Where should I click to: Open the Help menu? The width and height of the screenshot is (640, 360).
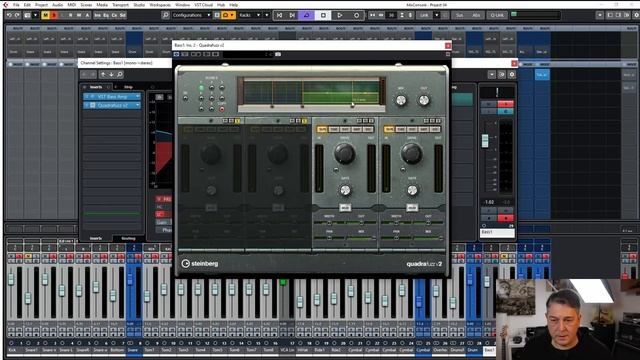(x=233, y=4)
